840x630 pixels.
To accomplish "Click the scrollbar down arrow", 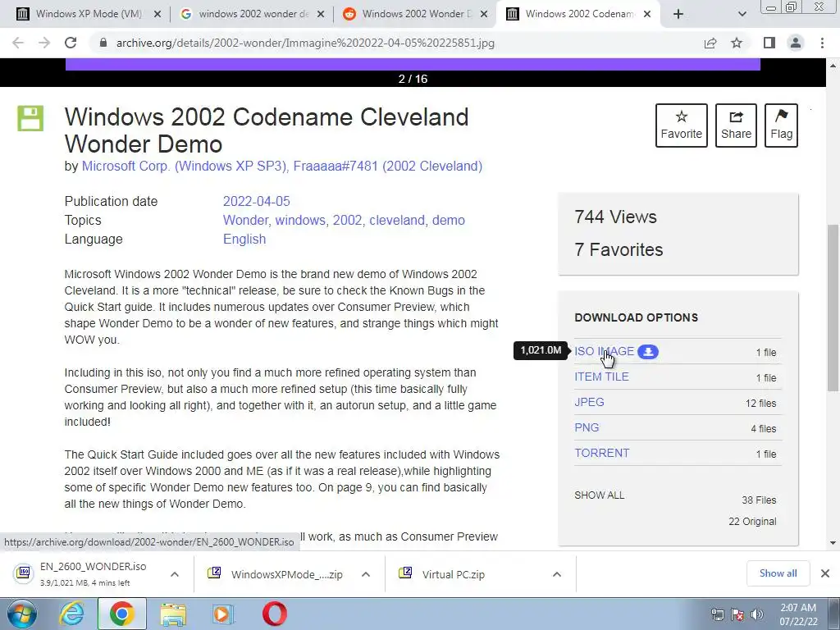I will tap(833, 543).
